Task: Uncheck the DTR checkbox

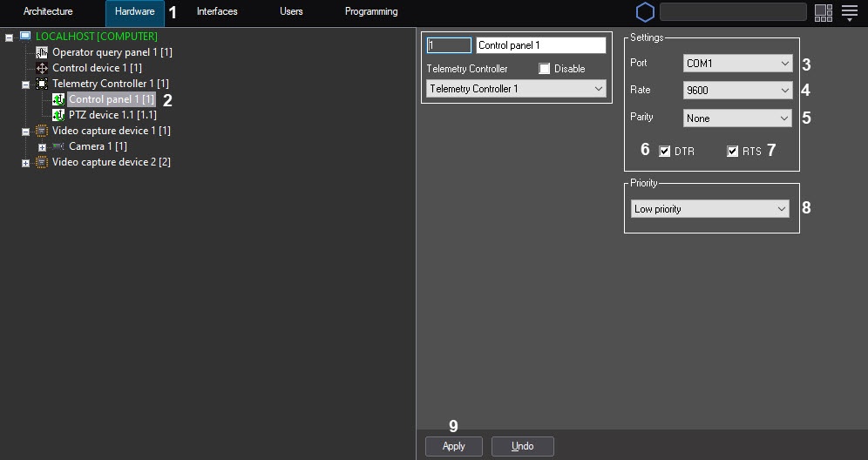Action: coord(665,152)
